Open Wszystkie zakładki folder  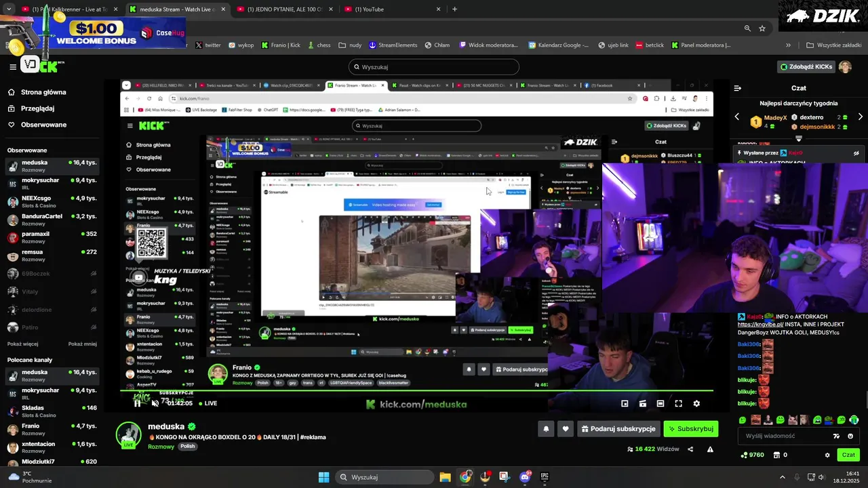click(x=833, y=45)
